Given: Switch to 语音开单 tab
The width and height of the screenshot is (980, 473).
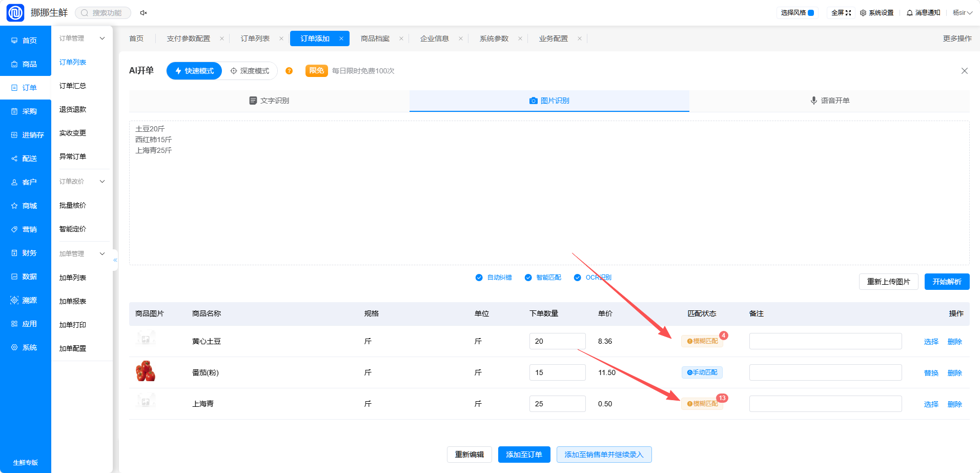Looking at the screenshot, I should pos(829,101).
